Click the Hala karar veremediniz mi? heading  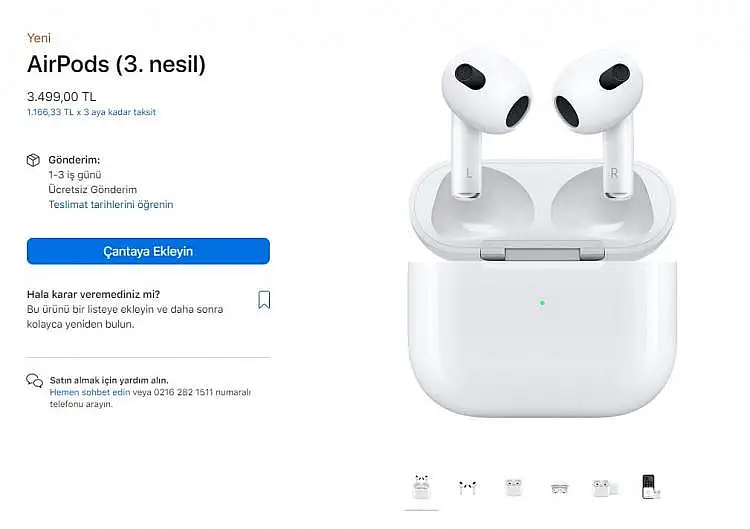[93, 294]
